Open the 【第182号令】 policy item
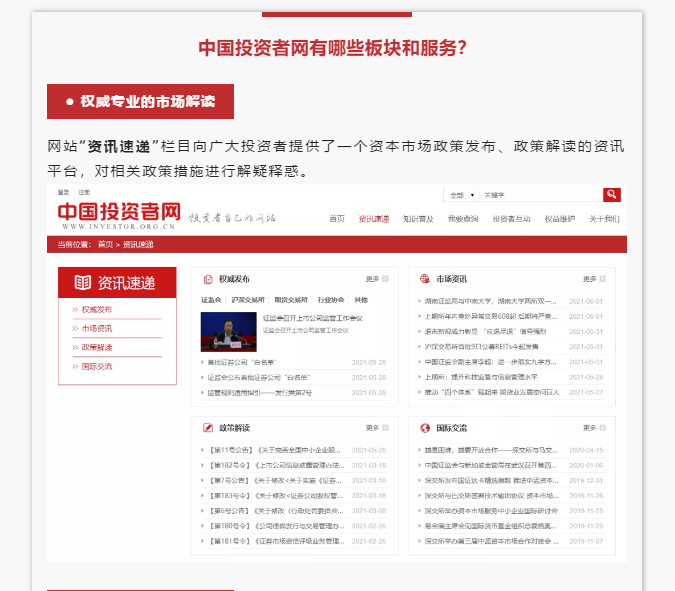675x591 pixels. click(x=276, y=465)
